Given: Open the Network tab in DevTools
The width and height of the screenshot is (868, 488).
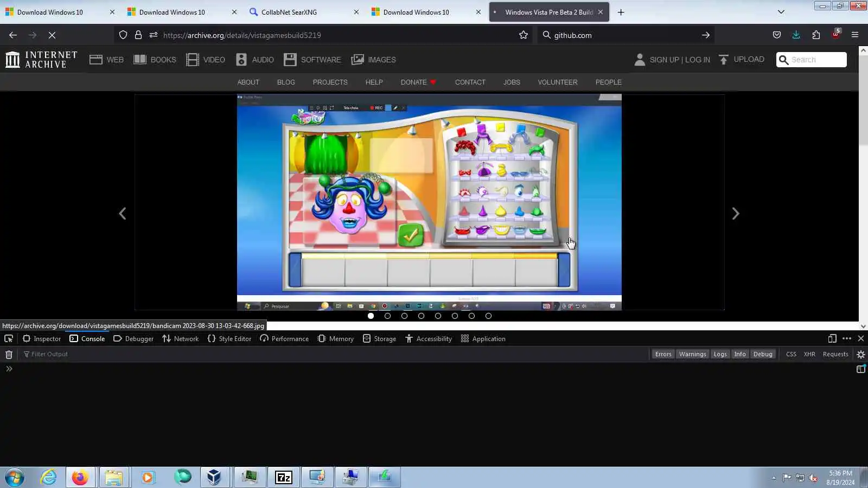Looking at the screenshot, I should pos(181,339).
